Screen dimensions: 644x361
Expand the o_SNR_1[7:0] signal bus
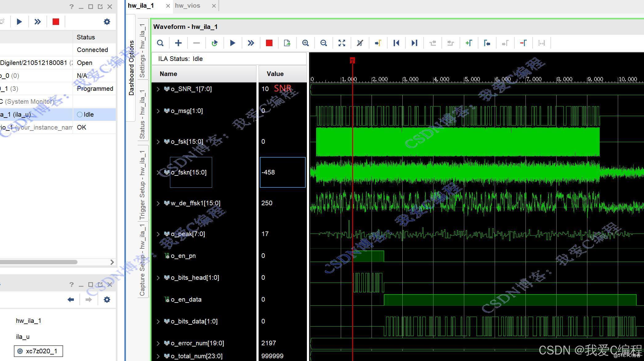(x=158, y=89)
